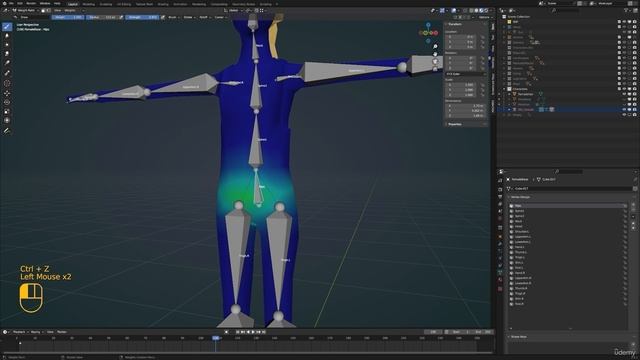Select the Average weight tool
640x360 pixels.
(x=7, y=44)
